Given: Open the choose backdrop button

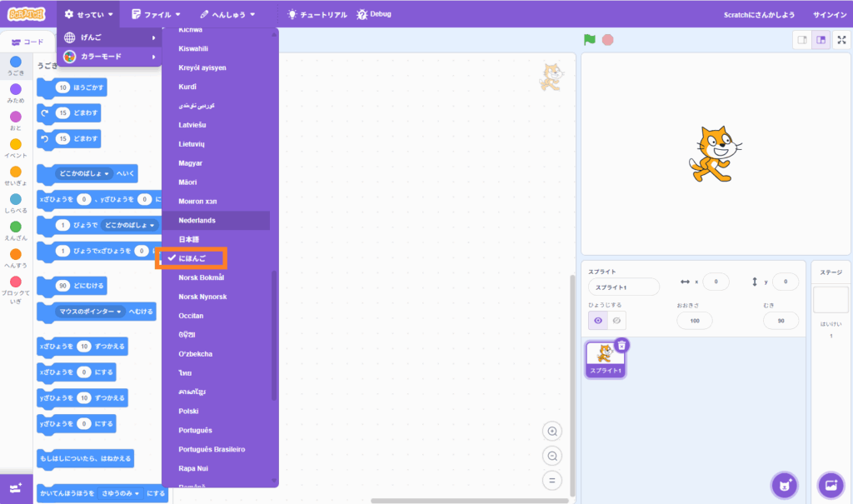Looking at the screenshot, I should click(x=831, y=485).
